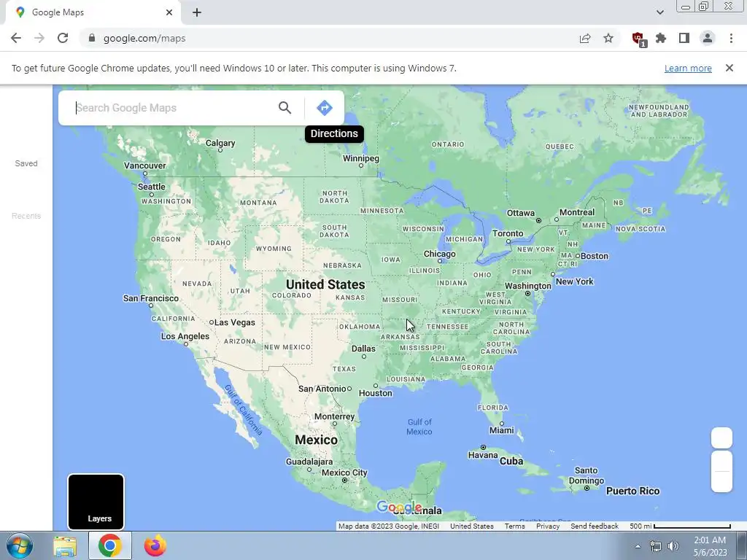
Task: Toggle the browser side panel
Action: [684, 38]
